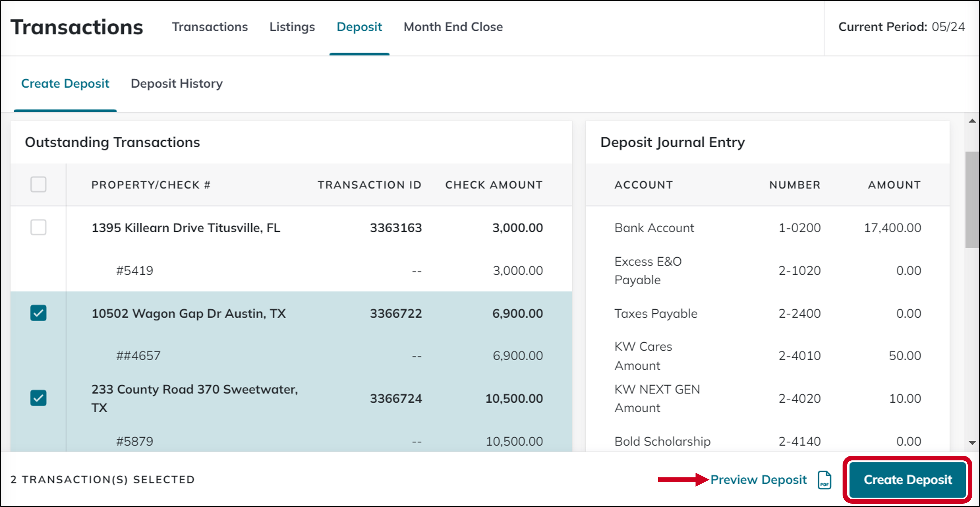Open the Listings tab

pos(292,27)
